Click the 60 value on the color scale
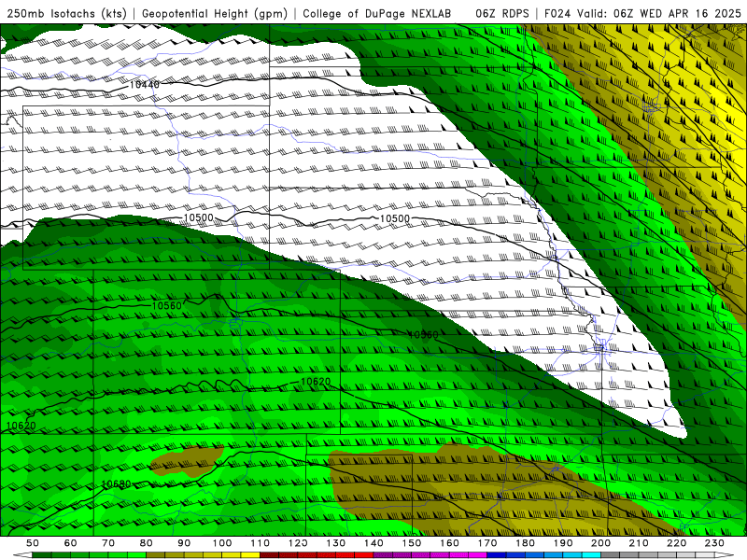This screenshot has width=747, height=560. [x=71, y=543]
